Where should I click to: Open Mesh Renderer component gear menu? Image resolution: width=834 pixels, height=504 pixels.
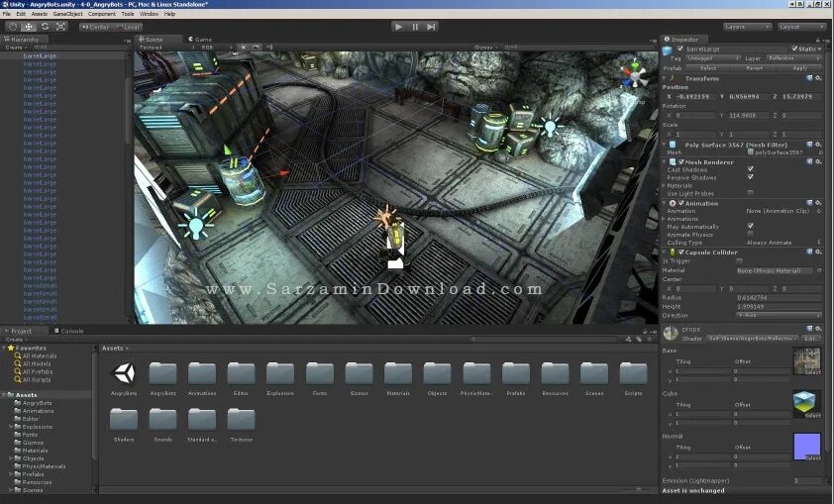pyautogui.click(x=818, y=161)
